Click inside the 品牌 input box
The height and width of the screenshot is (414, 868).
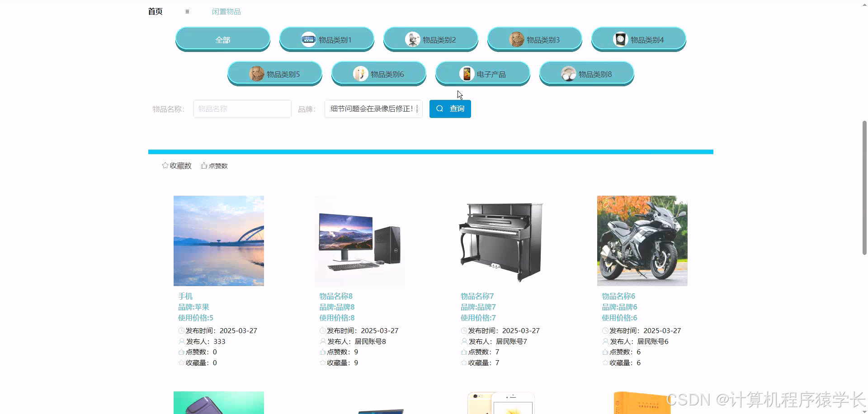(373, 108)
